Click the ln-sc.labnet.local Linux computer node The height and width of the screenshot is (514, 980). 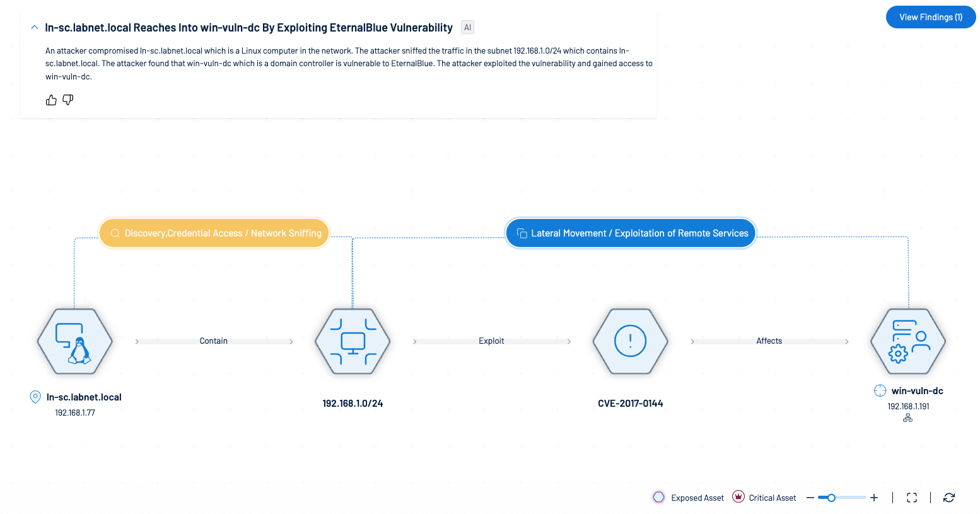pyautogui.click(x=75, y=341)
